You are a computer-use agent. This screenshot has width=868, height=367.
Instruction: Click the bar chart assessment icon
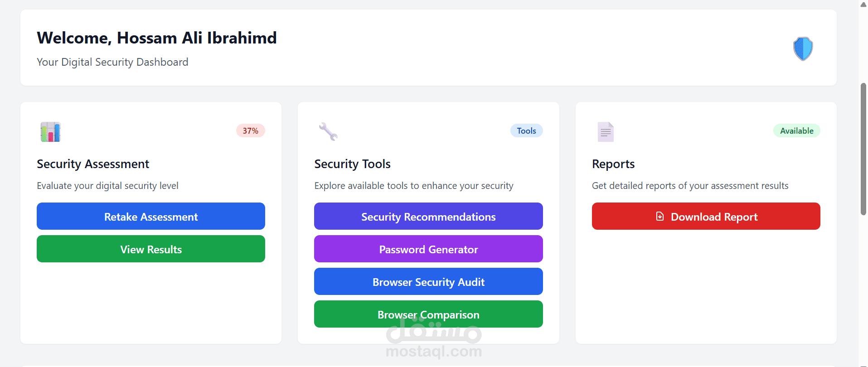50,132
